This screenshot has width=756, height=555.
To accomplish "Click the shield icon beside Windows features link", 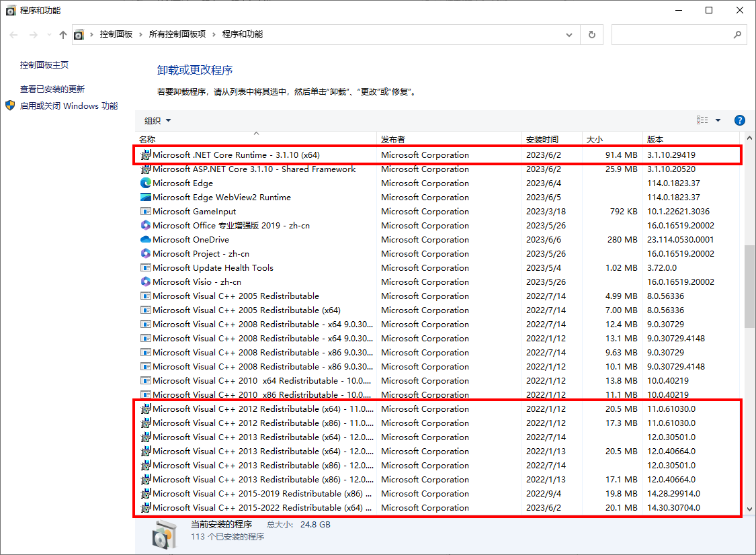I will 10,105.
